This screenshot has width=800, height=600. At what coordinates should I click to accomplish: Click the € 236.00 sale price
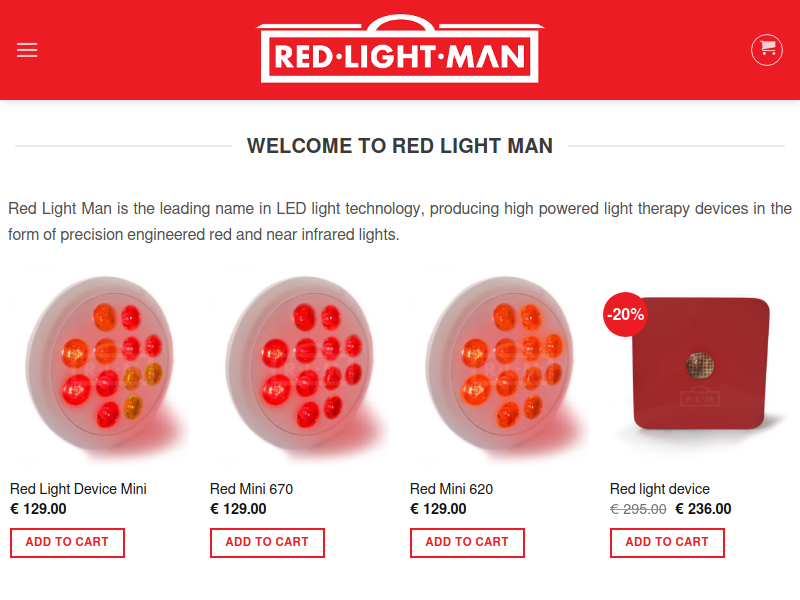click(x=703, y=509)
